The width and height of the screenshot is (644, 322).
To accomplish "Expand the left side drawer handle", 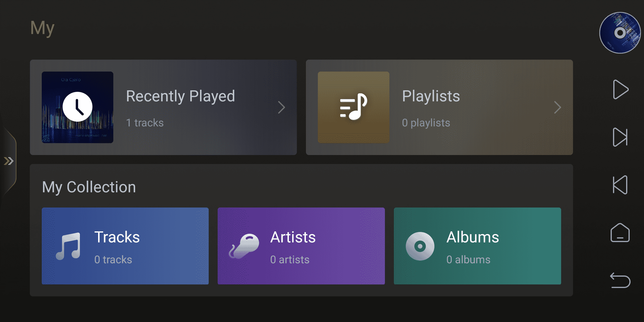I will tap(8, 161).
